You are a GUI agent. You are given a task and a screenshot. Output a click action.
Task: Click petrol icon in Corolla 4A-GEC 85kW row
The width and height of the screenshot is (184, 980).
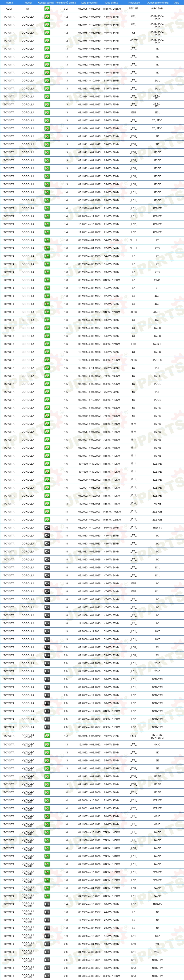(x=47, y=360)
